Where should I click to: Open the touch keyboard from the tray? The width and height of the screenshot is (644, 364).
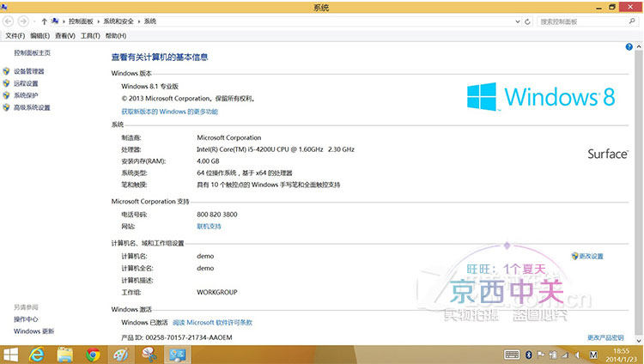[512, 355]
